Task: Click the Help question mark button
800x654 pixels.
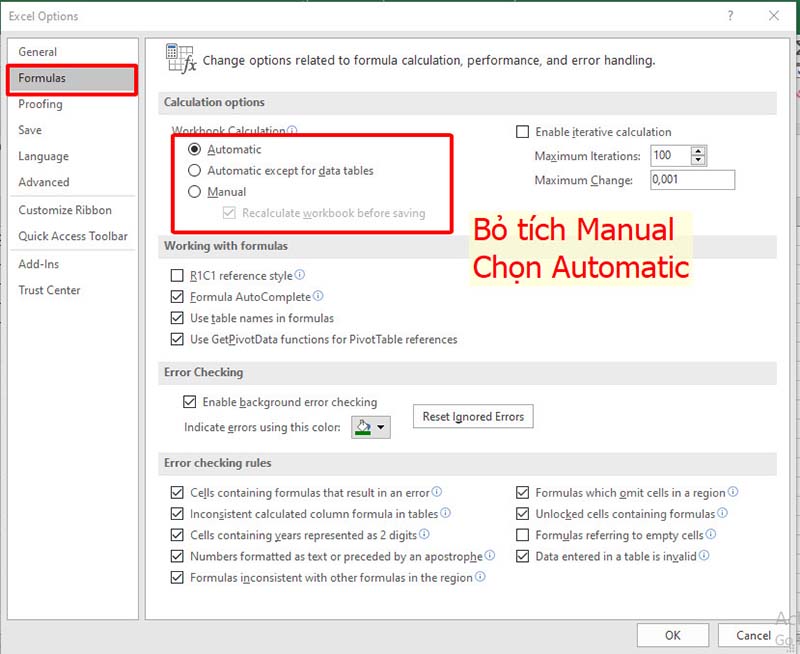Action: [731, 16]
